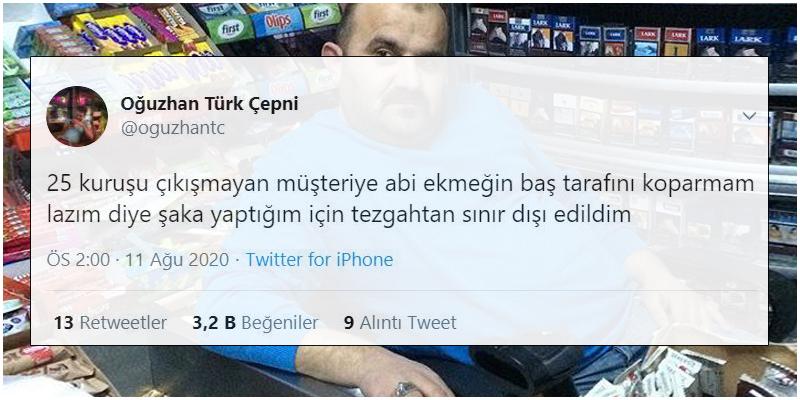Show the 3,2 B Beğeniler list
The image size is (800, 400).
click(x=255, y=322)
